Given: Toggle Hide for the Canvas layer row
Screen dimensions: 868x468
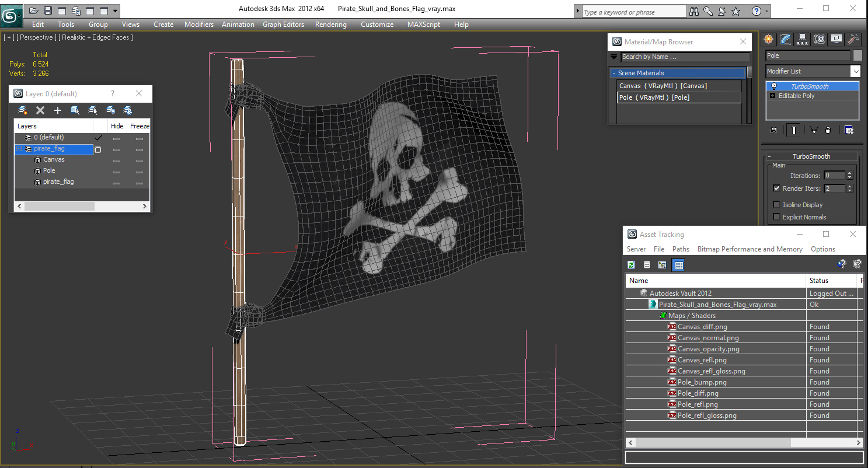Looking at the screenshot, I should pos(117,160).
